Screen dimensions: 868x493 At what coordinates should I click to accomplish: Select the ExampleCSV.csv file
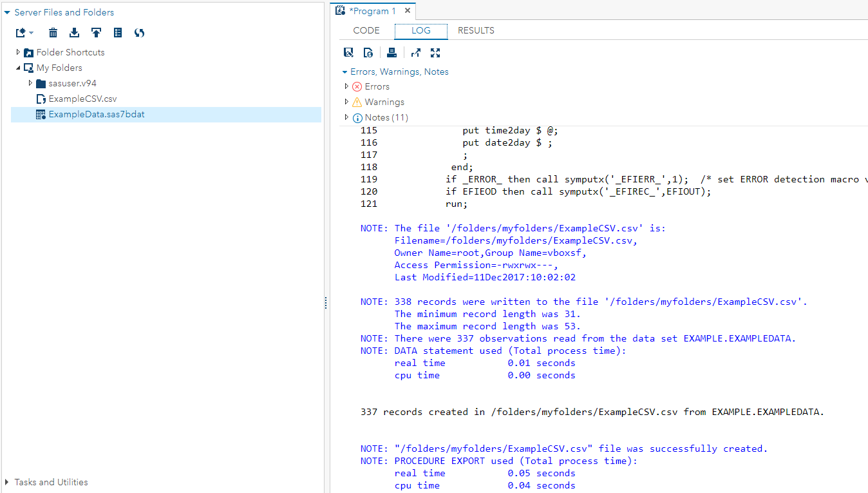pos(82,99)
